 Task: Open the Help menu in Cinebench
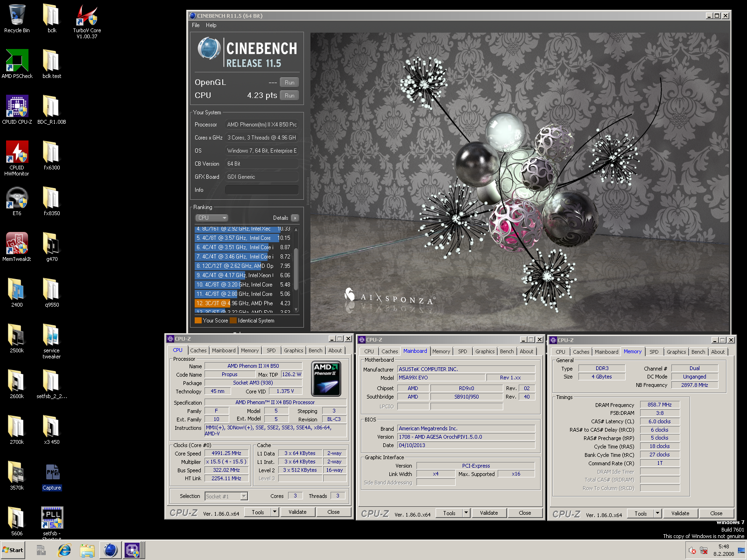click(211, 25)
